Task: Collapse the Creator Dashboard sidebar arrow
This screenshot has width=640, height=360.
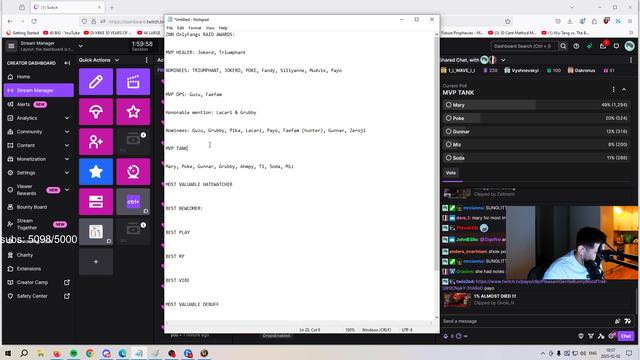Action: click(x=67, y=63)
